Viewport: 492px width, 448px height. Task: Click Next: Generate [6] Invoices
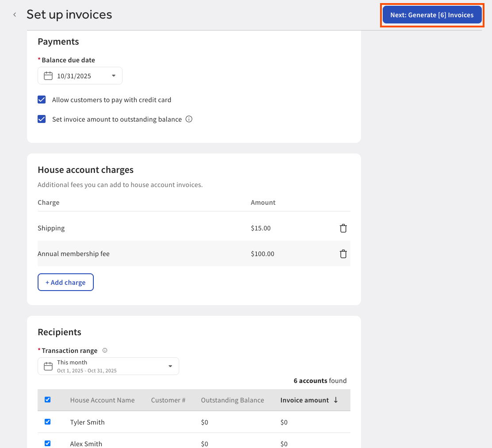coord(432,15)
